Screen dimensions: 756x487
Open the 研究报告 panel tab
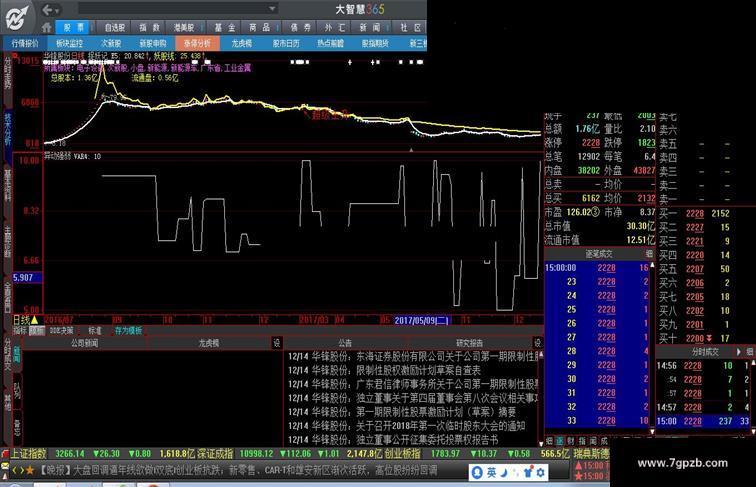click(470, 343)
